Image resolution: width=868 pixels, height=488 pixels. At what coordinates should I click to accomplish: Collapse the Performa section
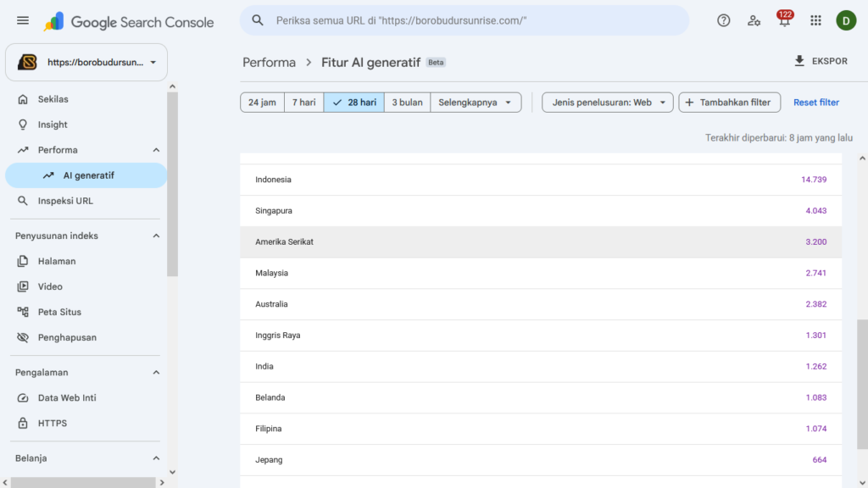(156, 150)
